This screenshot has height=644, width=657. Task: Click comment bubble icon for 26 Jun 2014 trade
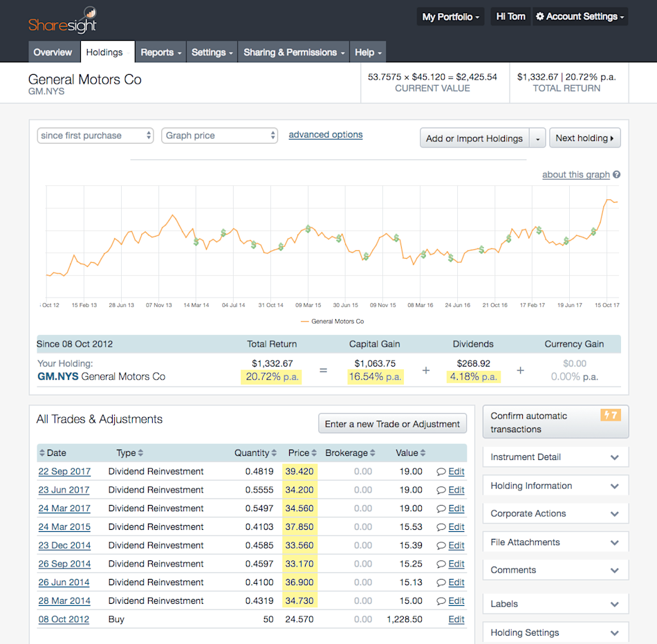click(441, 582)
